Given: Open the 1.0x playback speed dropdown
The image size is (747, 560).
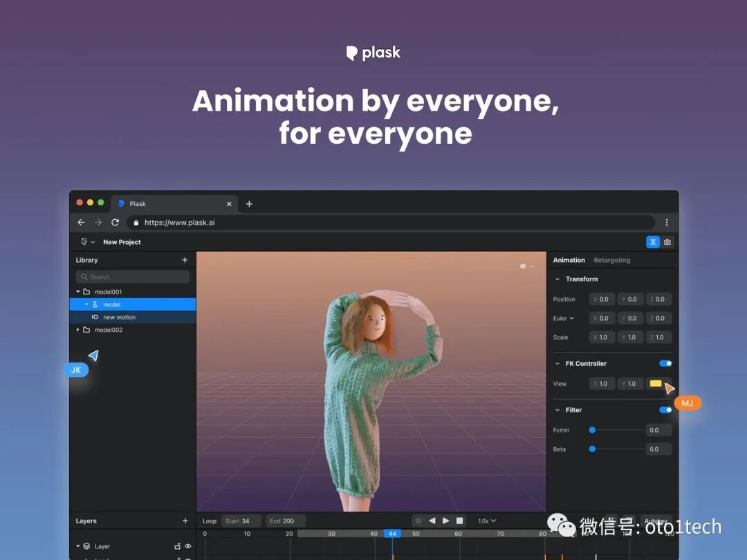Looking at the screenshot, I should point(487,521).
